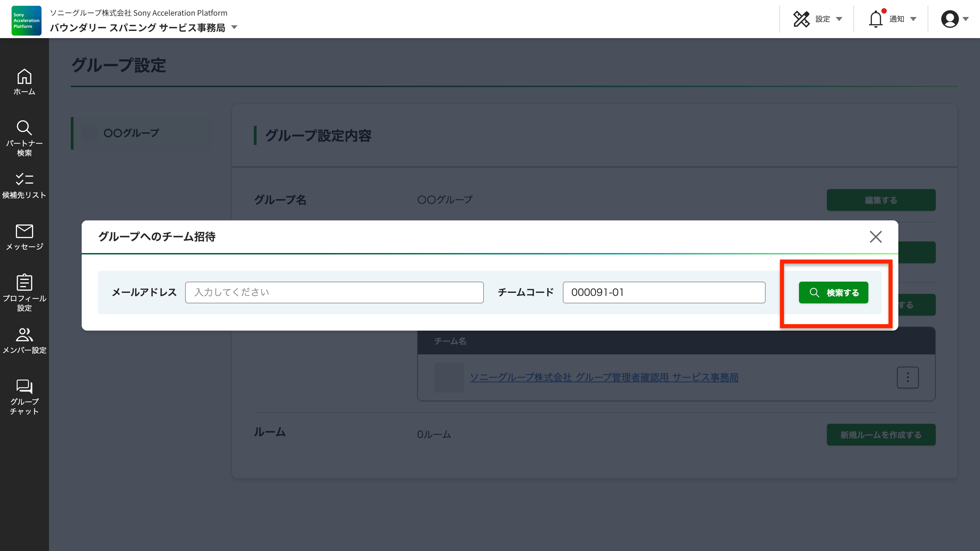Image resolution: width=980 pixels, height=551 pixels.
Task: Focus the メールアドレス input field
Action: [334, 293]
